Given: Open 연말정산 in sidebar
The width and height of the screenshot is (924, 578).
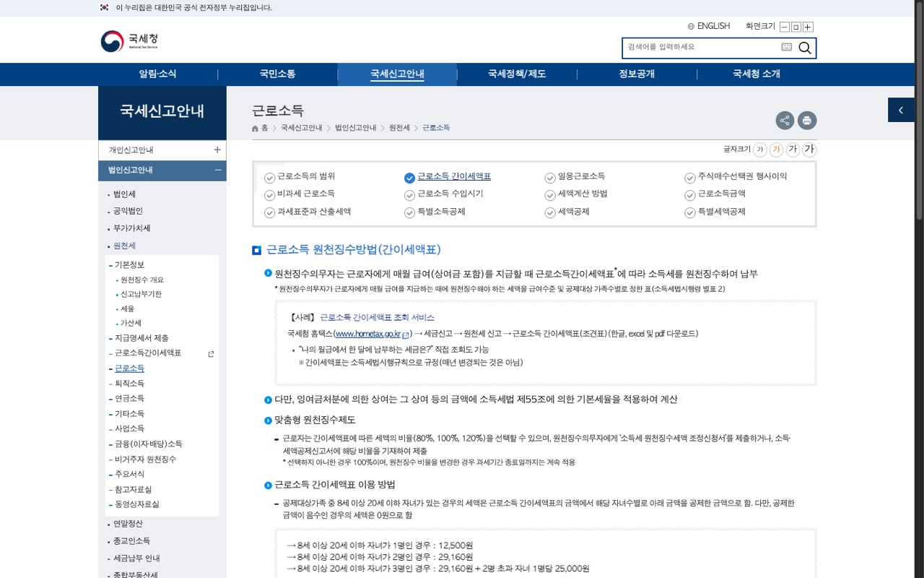Looking at the screenshot, I should pyautogui.click(x=128, y=524).
